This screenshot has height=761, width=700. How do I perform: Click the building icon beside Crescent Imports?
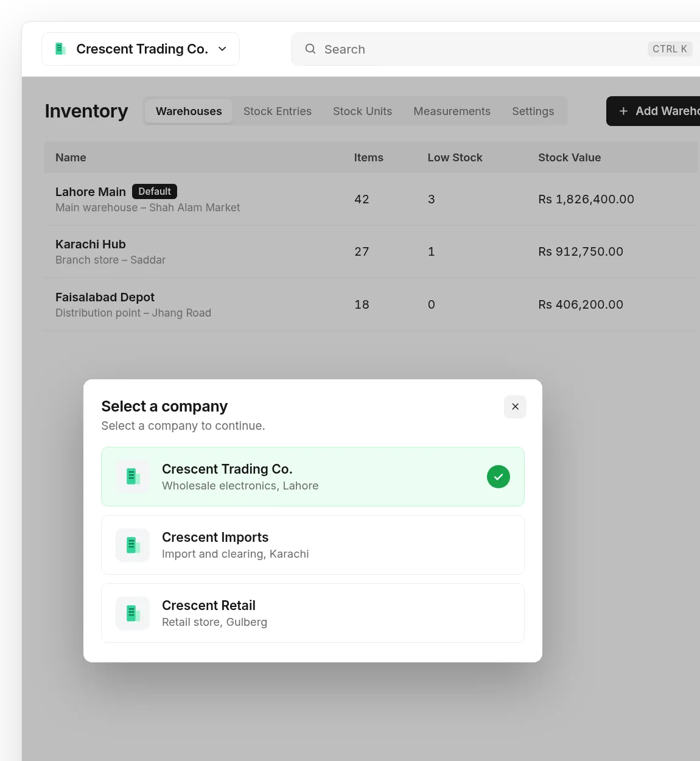point(133,545)
